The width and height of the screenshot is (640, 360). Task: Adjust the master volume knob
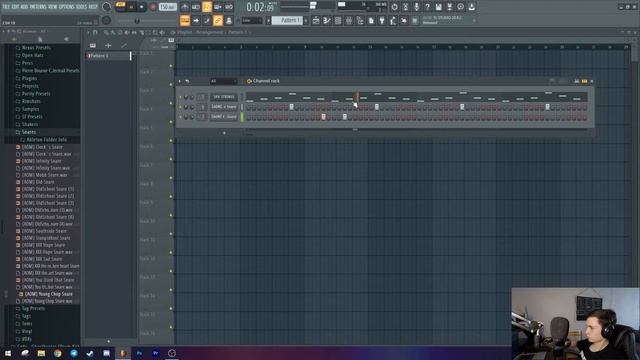point(107,7)
